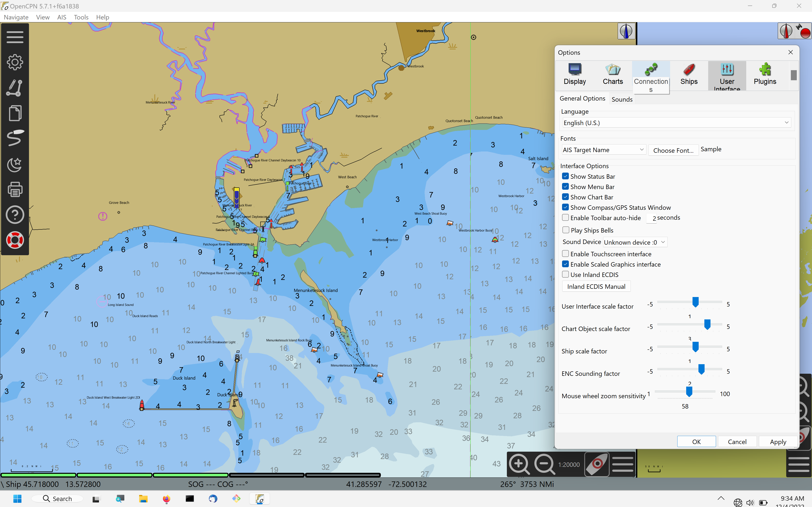Open the Fonts element selector dropdown
Viewport: 812px width, 507px height.
tap(603, 150)
